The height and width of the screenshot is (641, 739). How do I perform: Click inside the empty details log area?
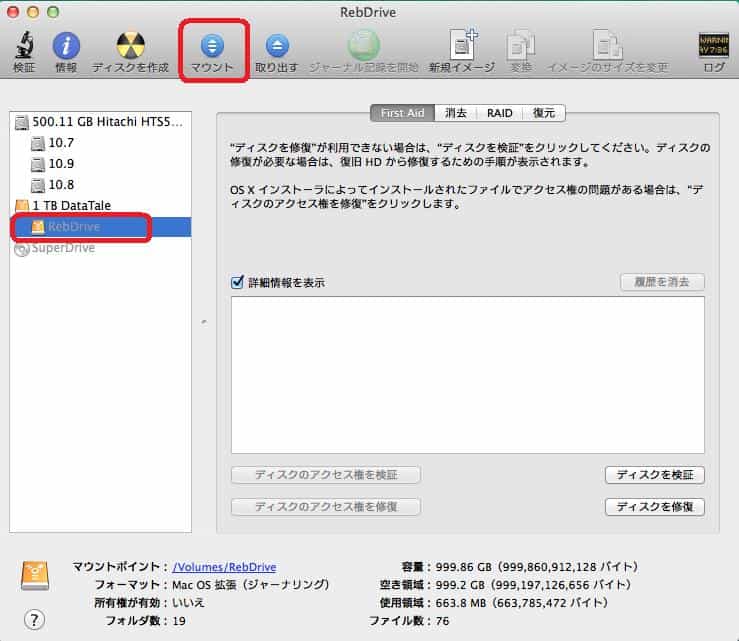click(x=468, y=375)
